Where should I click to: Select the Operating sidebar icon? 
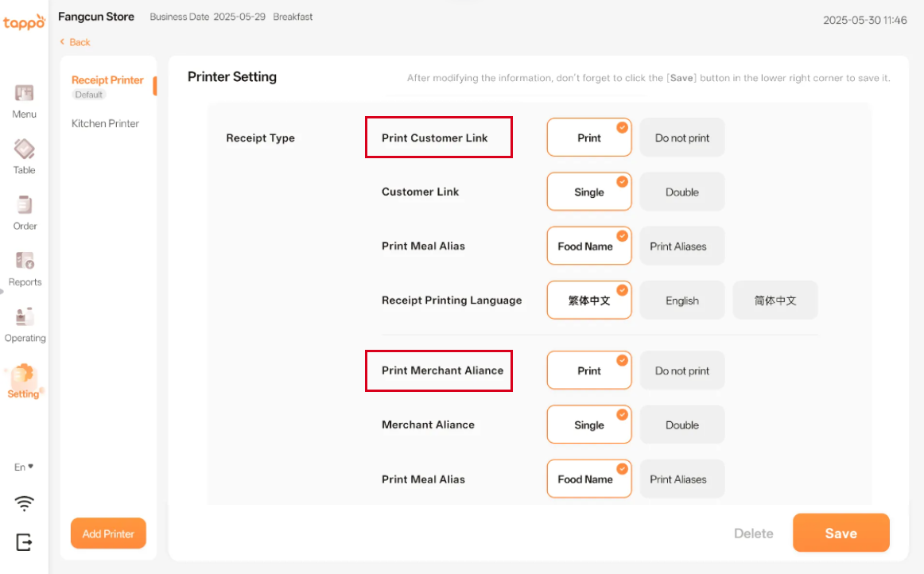coord(24,316)
